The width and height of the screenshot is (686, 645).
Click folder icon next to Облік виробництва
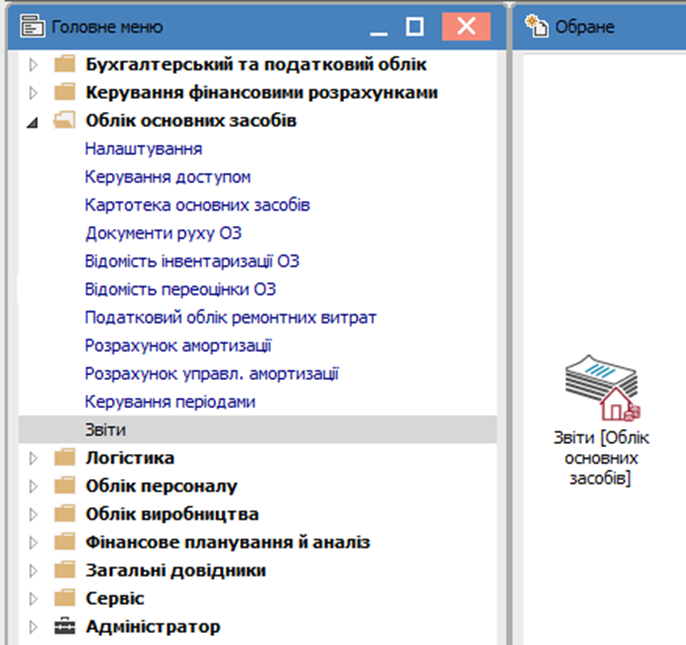point(65,513)
